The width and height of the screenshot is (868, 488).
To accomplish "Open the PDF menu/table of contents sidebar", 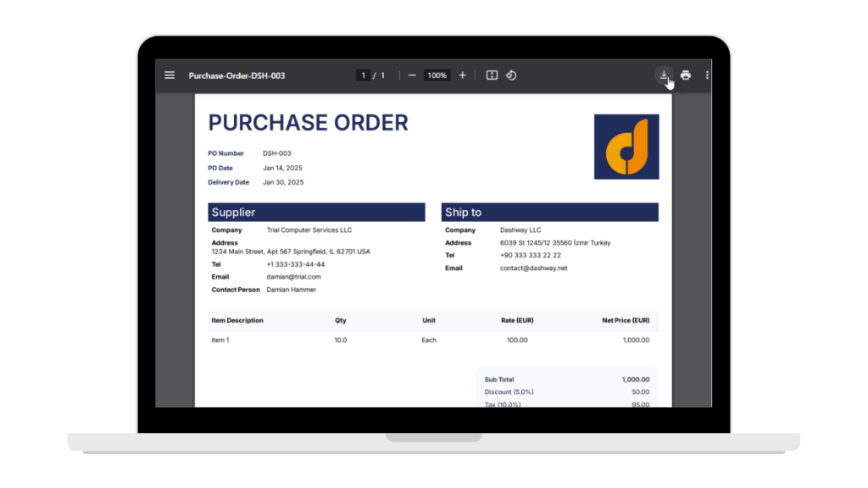I will (x=170, y=75).
